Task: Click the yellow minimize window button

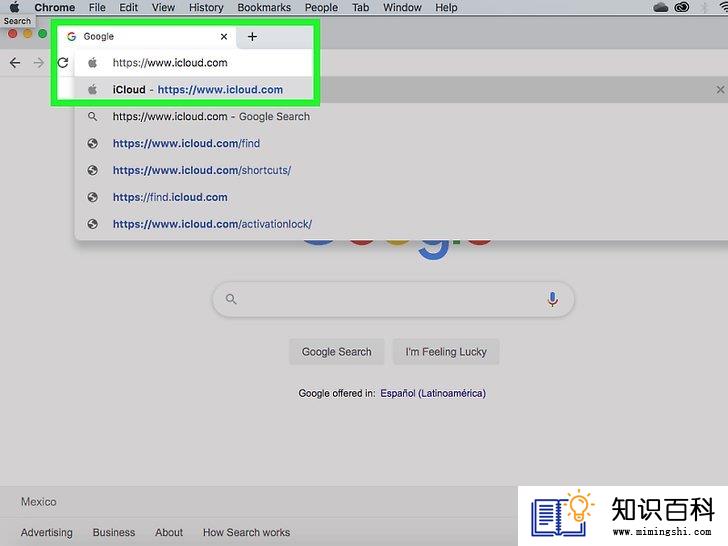Action: coord(27,33)
